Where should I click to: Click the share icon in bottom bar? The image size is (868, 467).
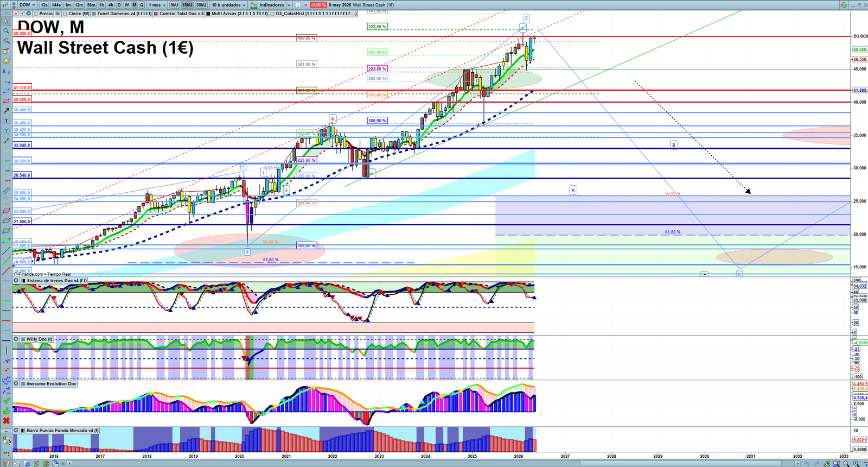click(x=17, y=464)
